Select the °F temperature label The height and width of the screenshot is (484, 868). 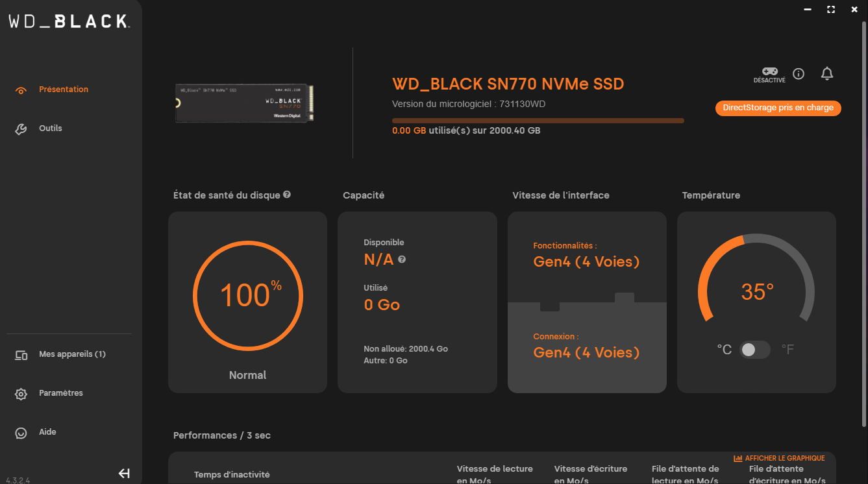[787, 350]
